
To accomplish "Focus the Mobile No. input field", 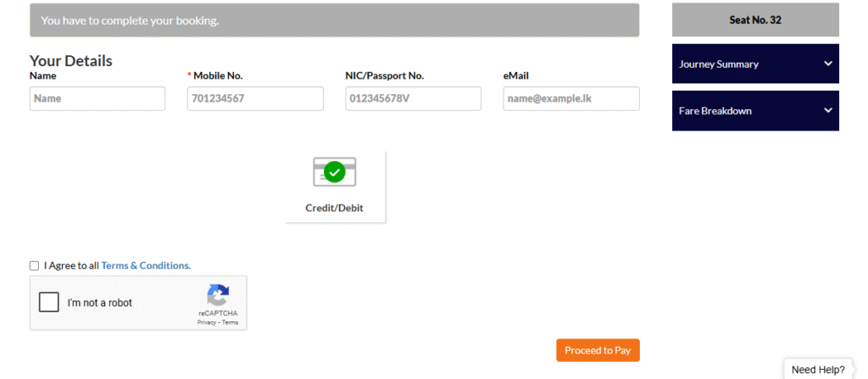I will [255, 98].
